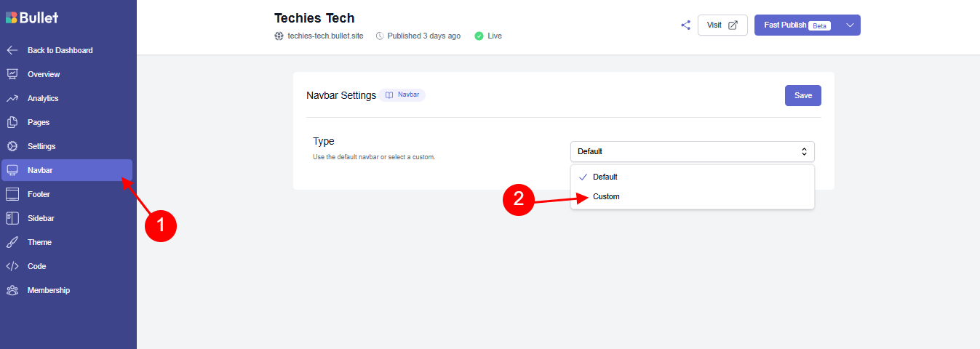This screenshot has width=980, height=349.
Task: Click the globe icon beside site URL
Action: click(279, 36)
